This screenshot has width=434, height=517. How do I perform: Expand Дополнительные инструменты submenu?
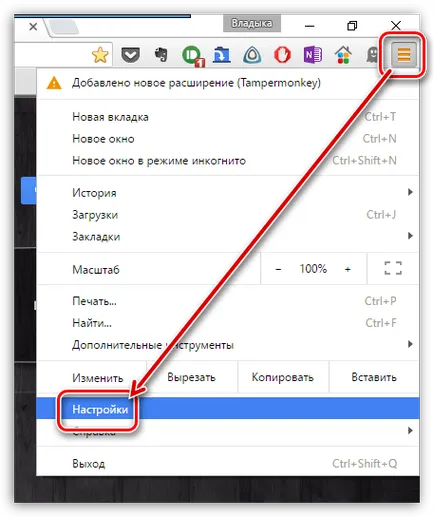coord(227,345)
